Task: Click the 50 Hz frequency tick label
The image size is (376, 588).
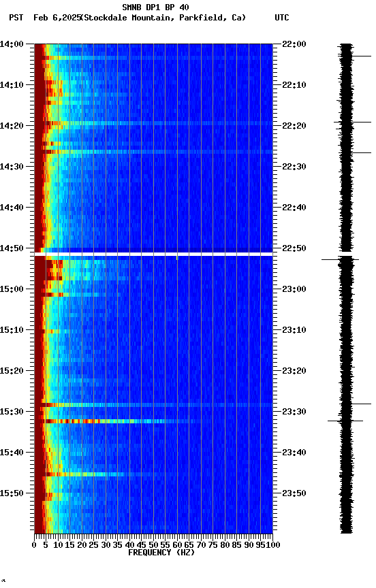Action: point(153,545)
